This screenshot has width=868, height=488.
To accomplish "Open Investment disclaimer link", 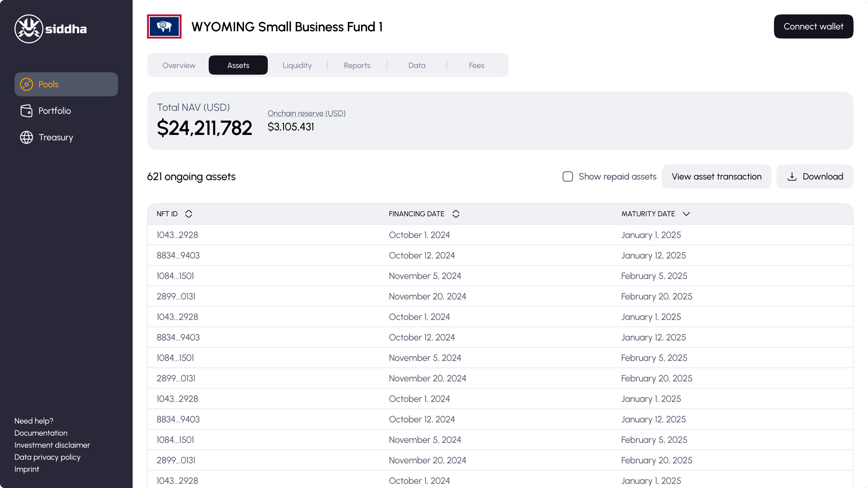I will (52, 445).
